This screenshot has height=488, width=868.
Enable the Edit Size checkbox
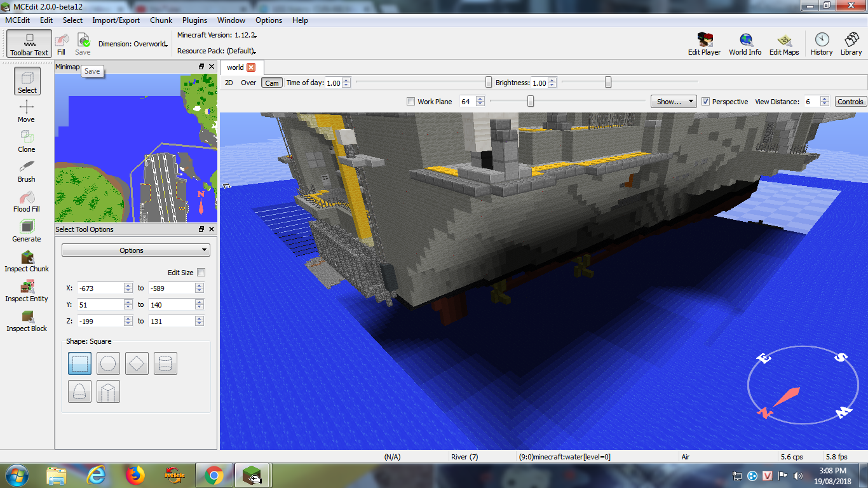pyautogui.click(x=201, y=273)
